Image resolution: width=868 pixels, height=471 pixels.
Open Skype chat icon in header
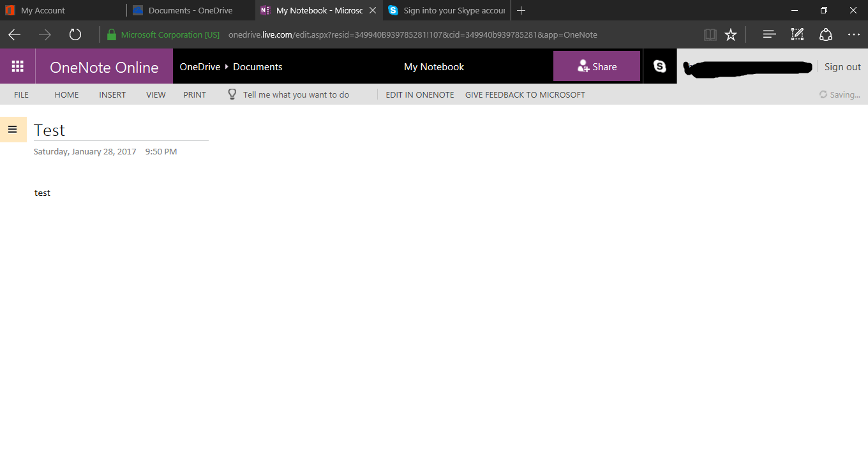[x=660, y=66]
